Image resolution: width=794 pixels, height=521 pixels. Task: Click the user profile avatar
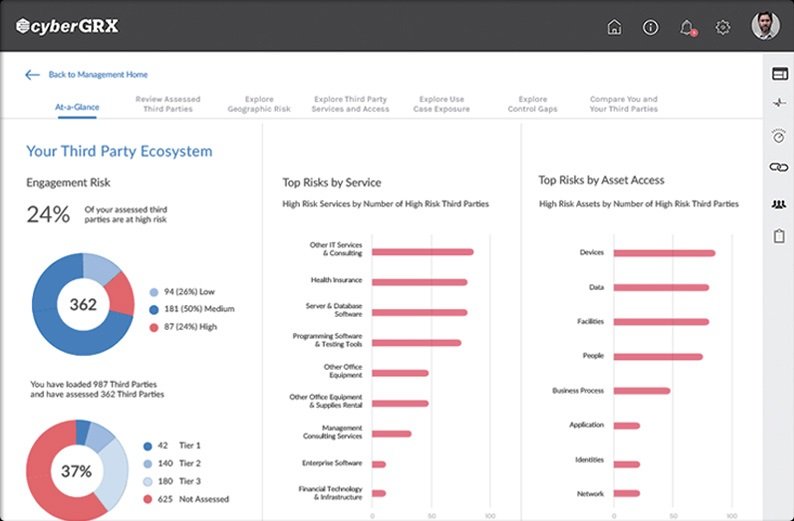pyautogui.click(x=765, y=25)
